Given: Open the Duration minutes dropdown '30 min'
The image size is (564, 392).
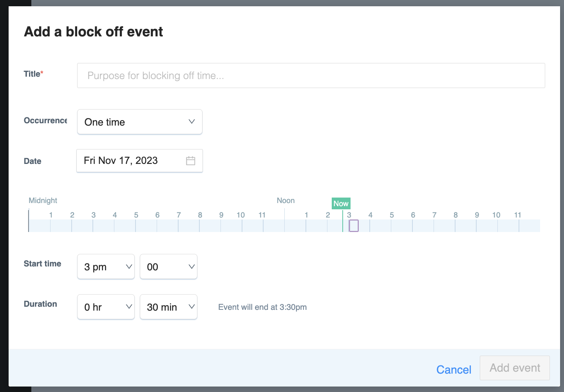Looking at the screenshot, I should [x=168, y=307].
